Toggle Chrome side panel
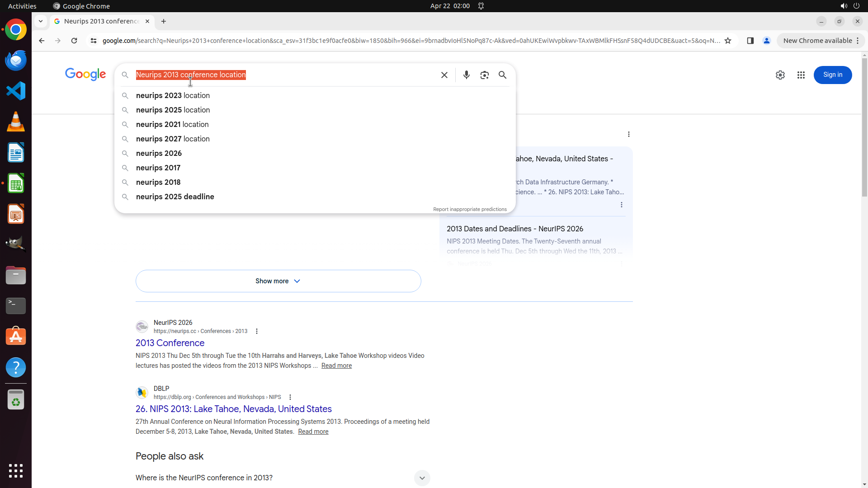Viewport: 868px width, 488px height. 750,41
